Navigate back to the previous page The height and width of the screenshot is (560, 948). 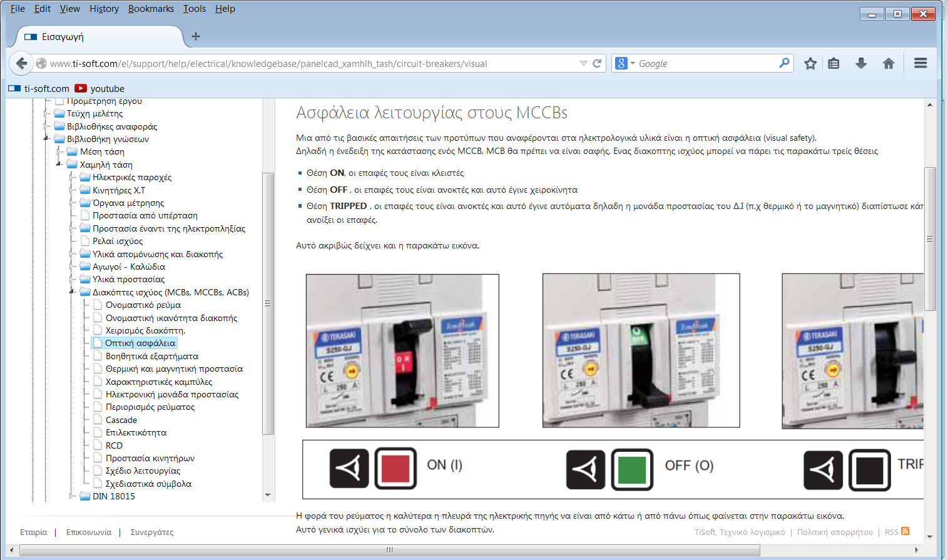(x=22, y=63)
